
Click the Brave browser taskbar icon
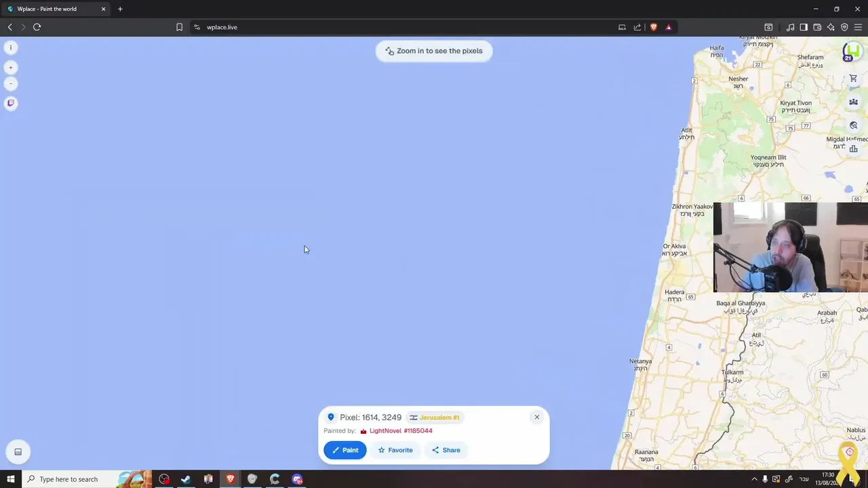[x=230, y=479]
